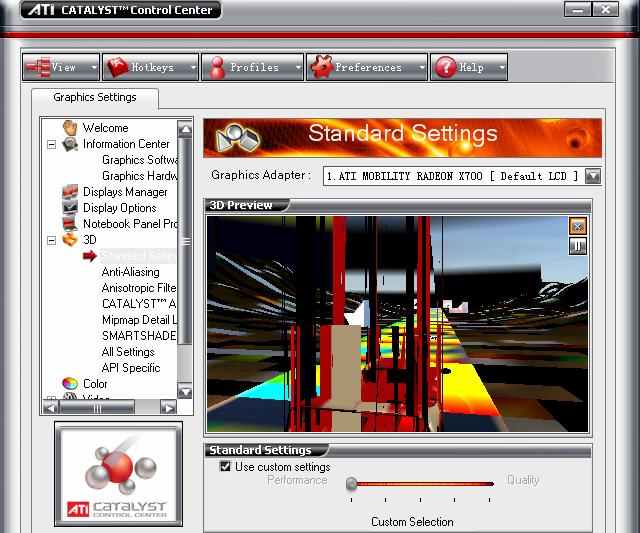
Task: Collapse the Information Center tree node
Action: [x=51, y=144]
